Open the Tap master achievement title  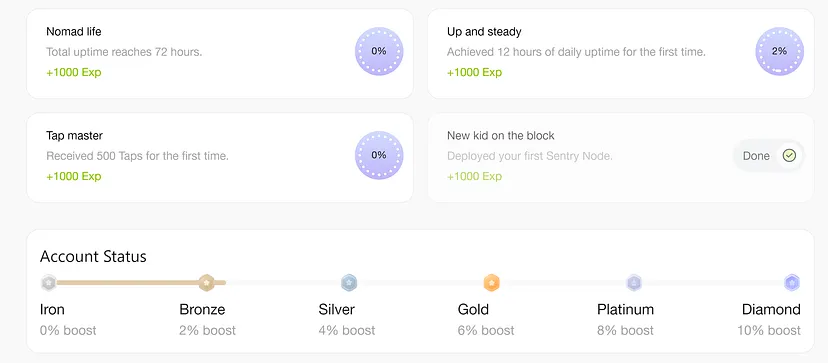(74, 136)
